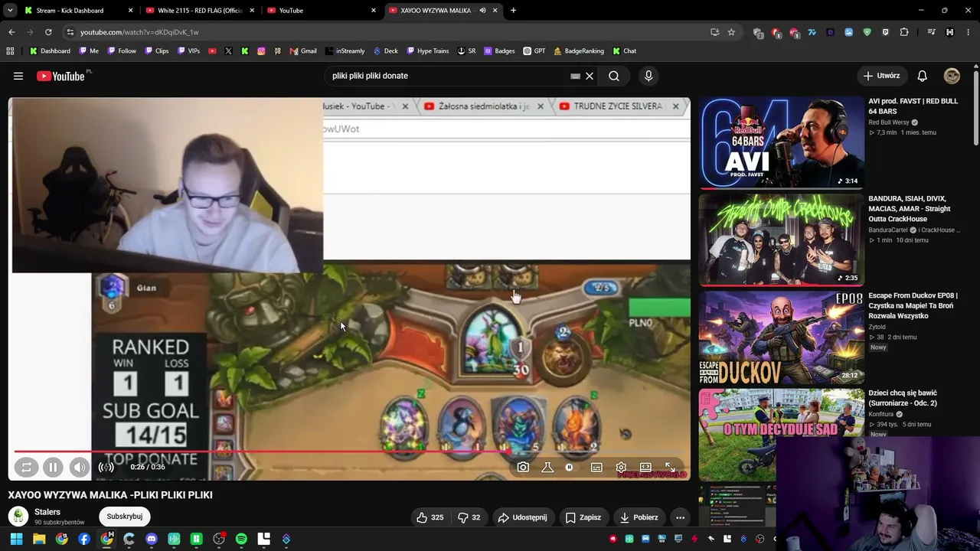
Task: Open the Chrome extensions puzzle menu
Action: coord(904,32)
